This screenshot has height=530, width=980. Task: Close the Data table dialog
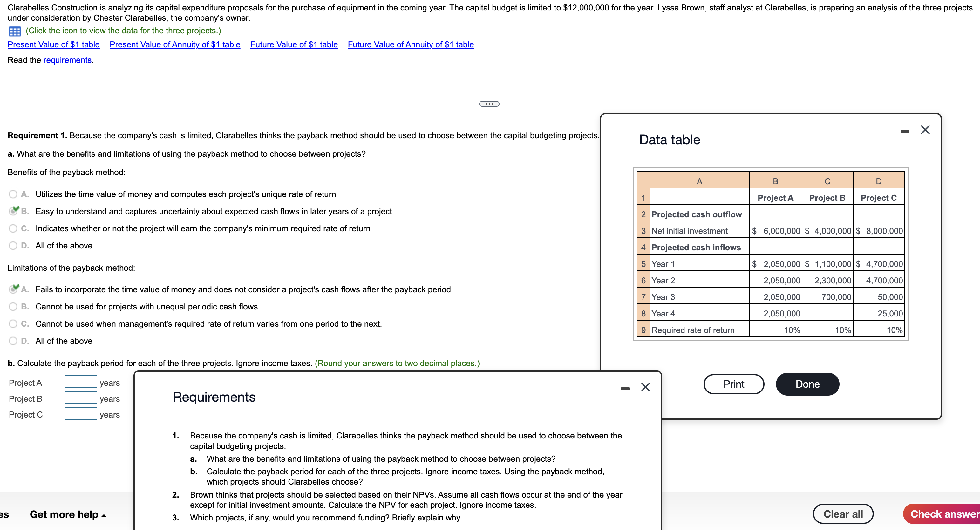coord(926,129)
